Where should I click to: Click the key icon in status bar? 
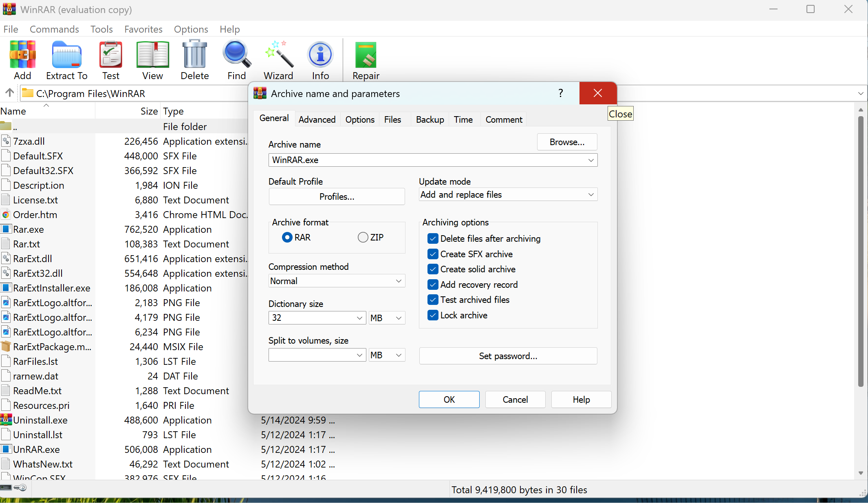pos(20,488)
